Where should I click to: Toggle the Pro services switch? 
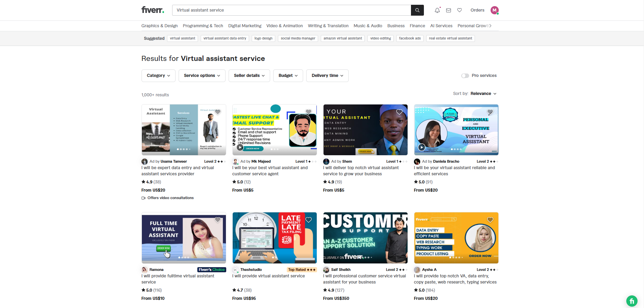point(465,76)
